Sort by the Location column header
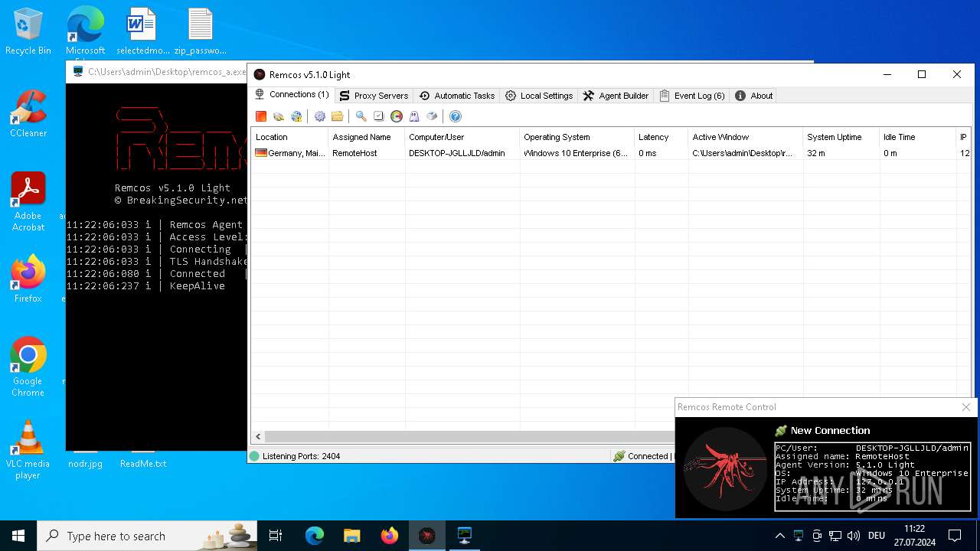Viewport: 980px width, 551px height. 289,137
